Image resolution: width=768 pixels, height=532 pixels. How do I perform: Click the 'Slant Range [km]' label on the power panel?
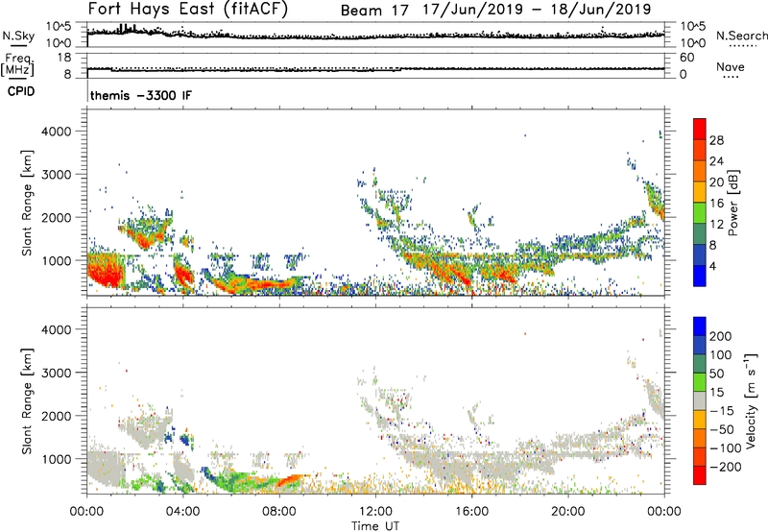[27, 203]
